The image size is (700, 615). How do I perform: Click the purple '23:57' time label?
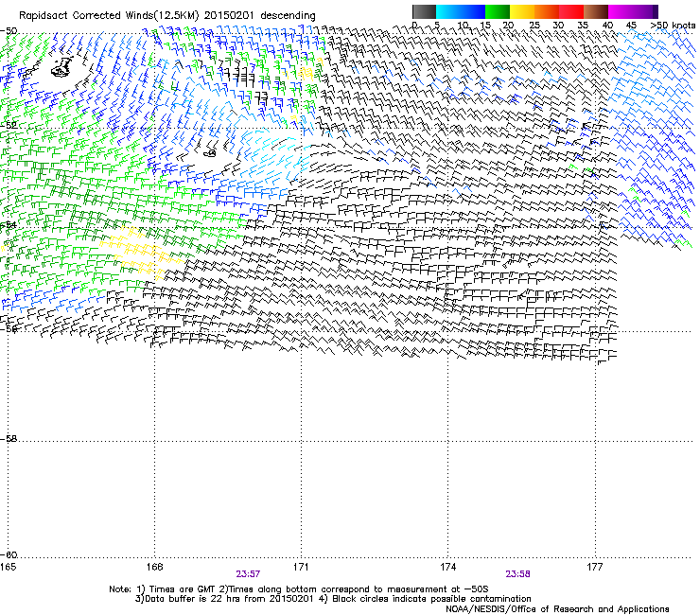[248, 574]
